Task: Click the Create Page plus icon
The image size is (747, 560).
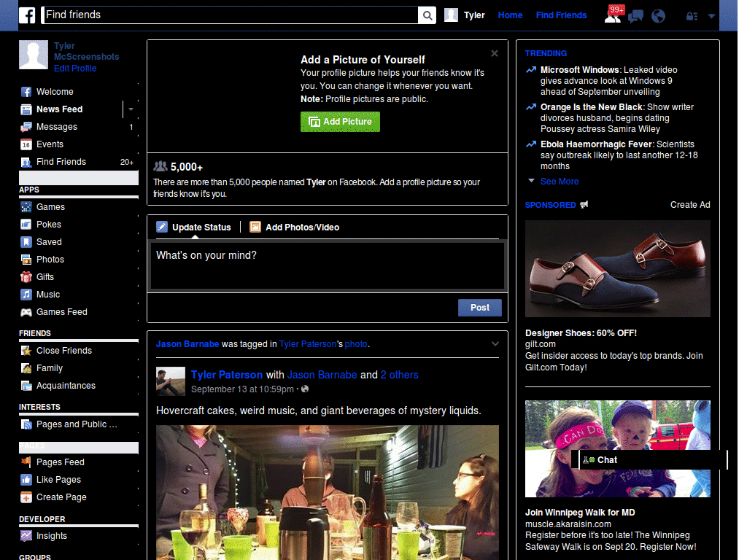Action: 26,497
